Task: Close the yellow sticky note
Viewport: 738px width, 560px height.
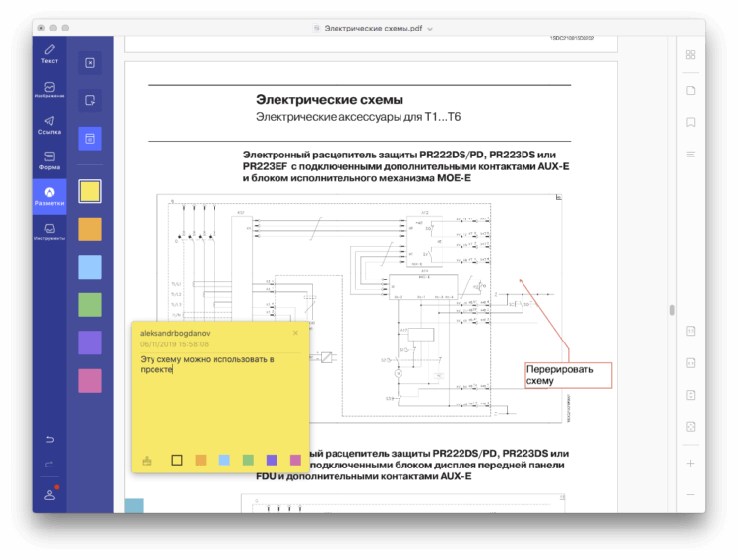Action: coord(295,333)
